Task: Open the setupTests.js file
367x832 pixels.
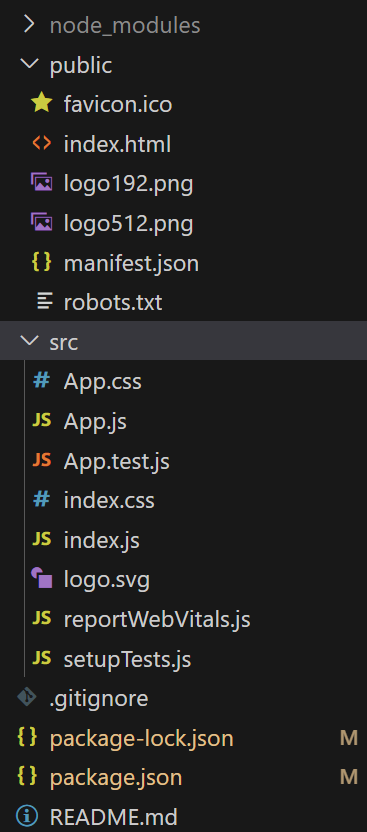Action: (184, 659)
